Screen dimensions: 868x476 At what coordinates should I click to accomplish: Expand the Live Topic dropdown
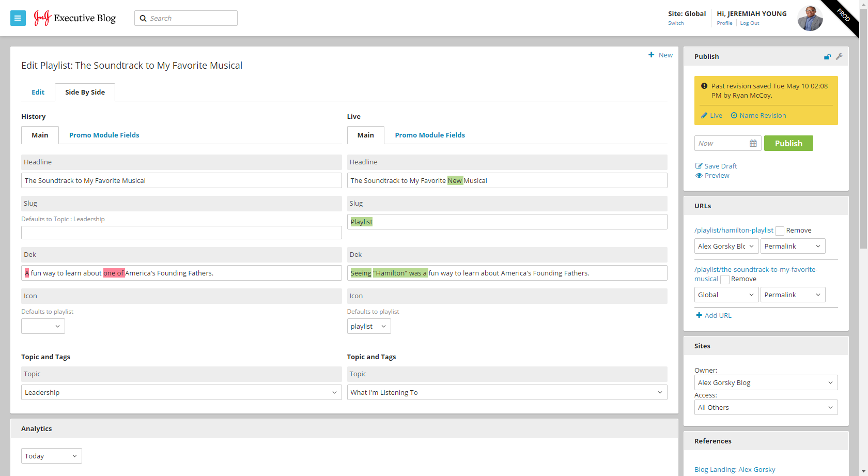(x=507, y=392)
